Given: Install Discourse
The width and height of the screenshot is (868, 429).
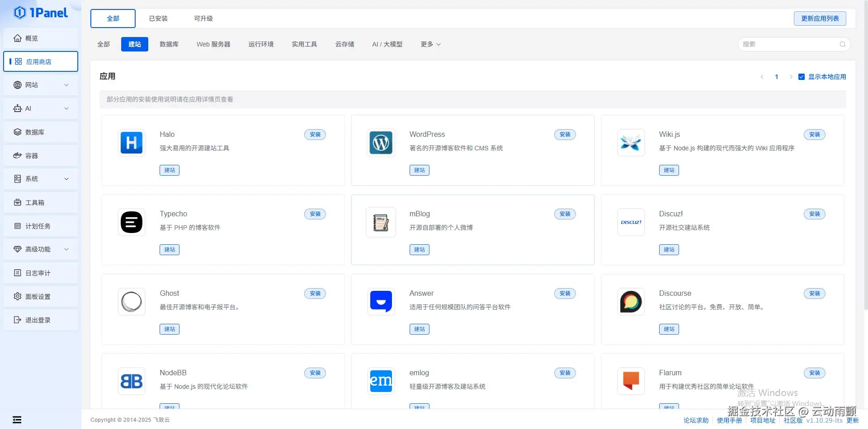Looking at the screenshot, I should point(815,294).
